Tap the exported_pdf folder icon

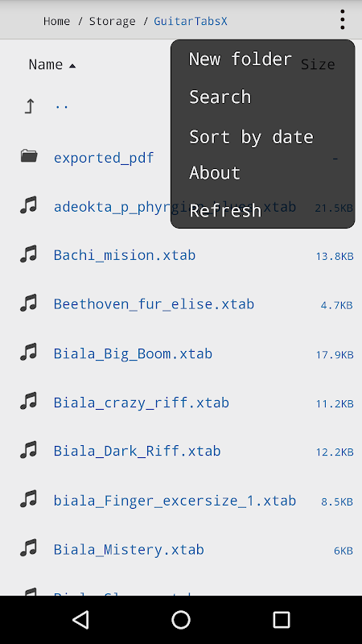coord(29,156)
